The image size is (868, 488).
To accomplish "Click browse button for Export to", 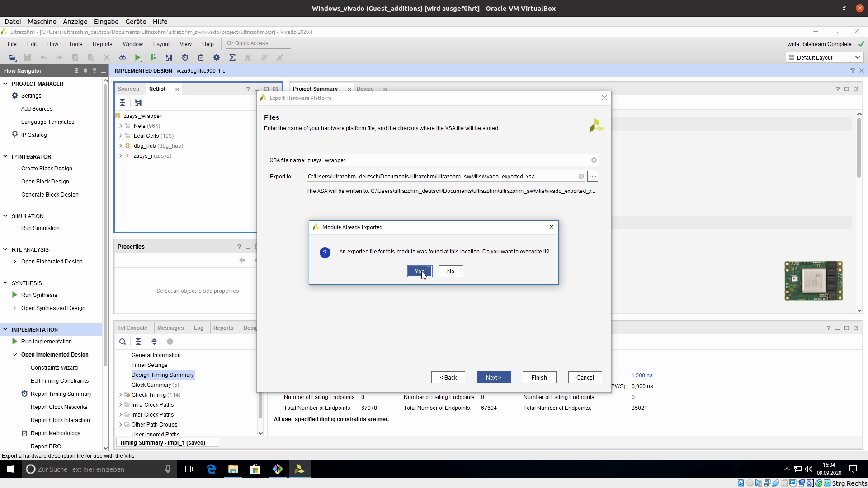I will pos(592,176).
